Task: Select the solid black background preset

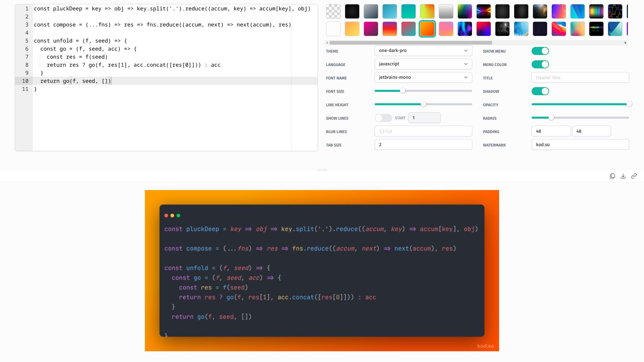Action: [352, 11]
